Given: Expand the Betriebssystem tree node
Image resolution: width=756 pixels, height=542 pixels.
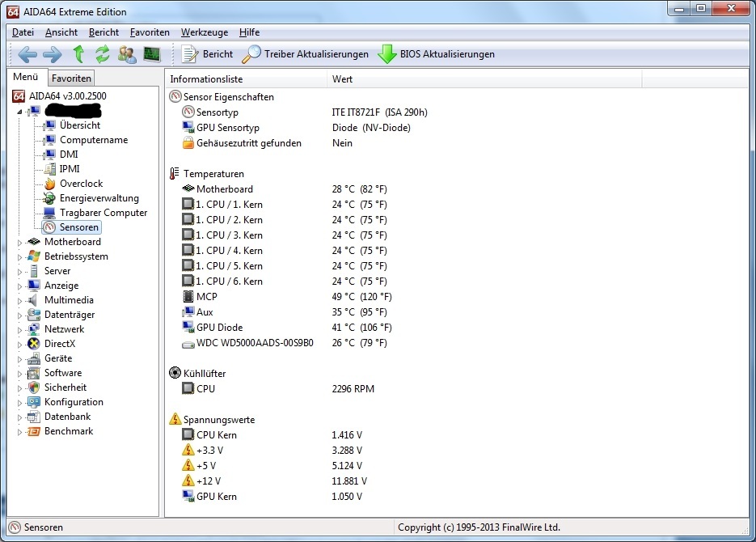Looking at the screenshot, I should coord(19,257).
